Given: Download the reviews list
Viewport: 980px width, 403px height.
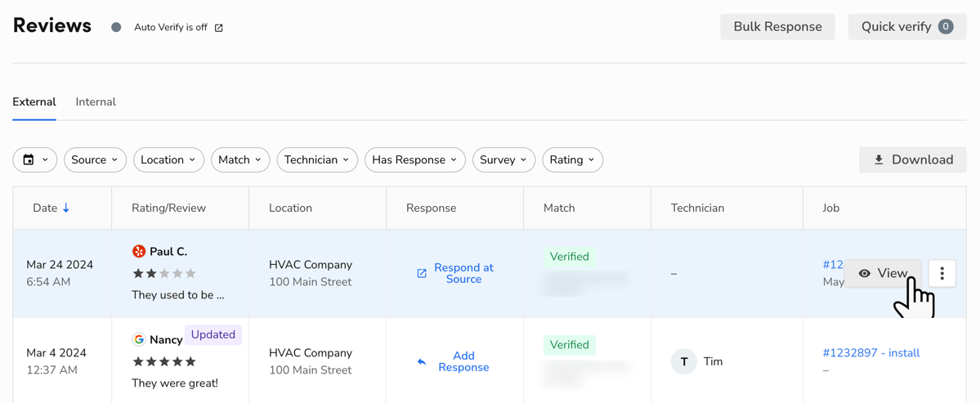Looking at the screenshot, I should point(912,160).
